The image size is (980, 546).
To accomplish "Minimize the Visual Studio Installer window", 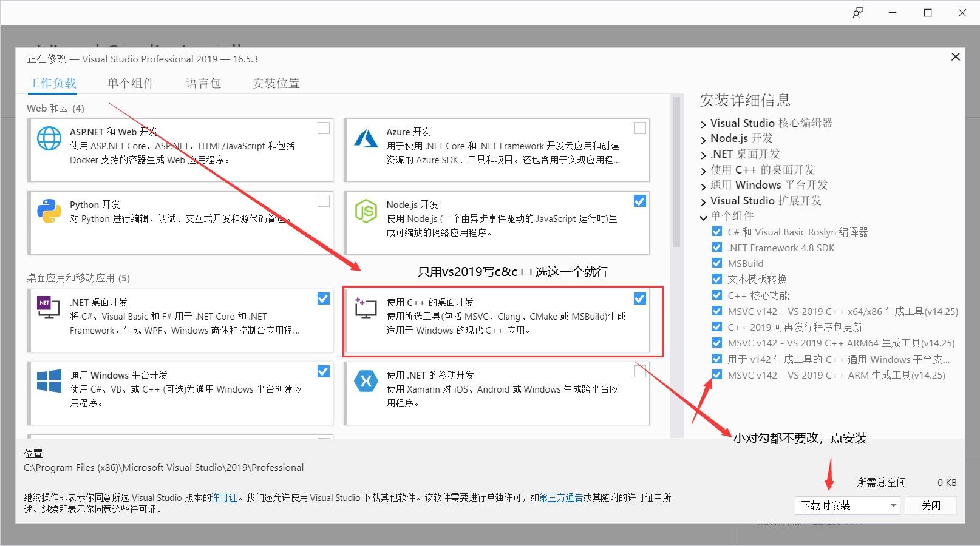I will (x=893, y=13).
